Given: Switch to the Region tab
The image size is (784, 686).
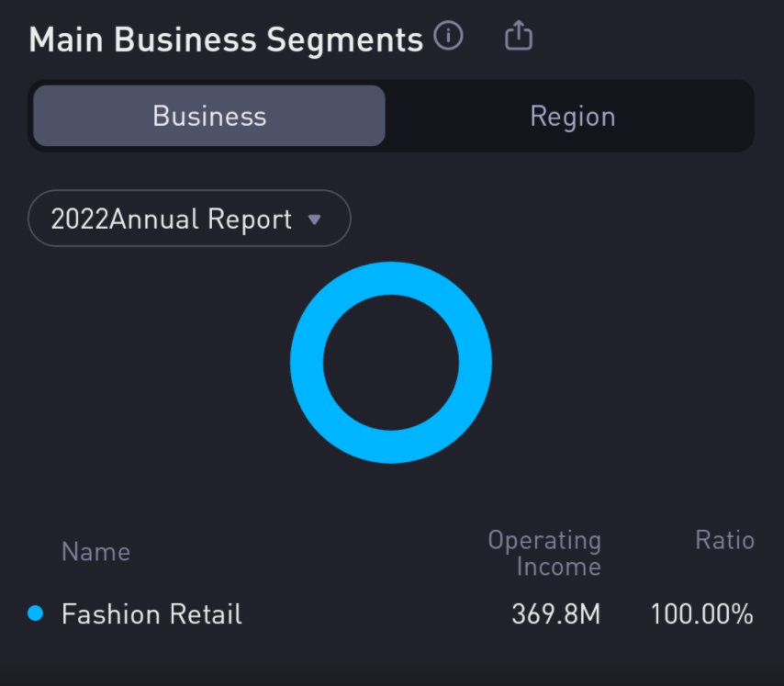Looking at the screenshot, I should [x=572, y=117].
